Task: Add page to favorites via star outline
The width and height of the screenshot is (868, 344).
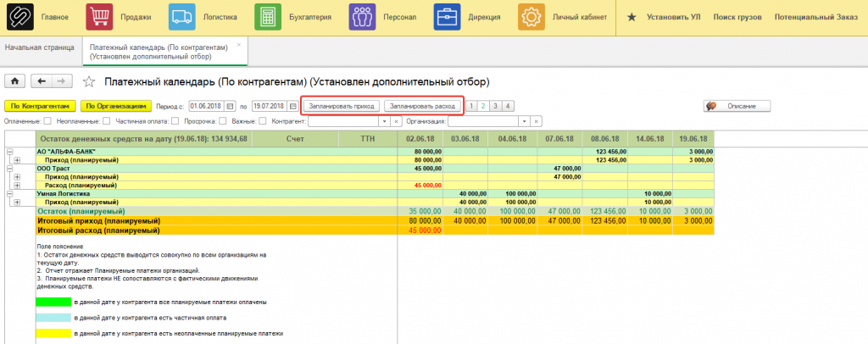Action: coord(88,82)
